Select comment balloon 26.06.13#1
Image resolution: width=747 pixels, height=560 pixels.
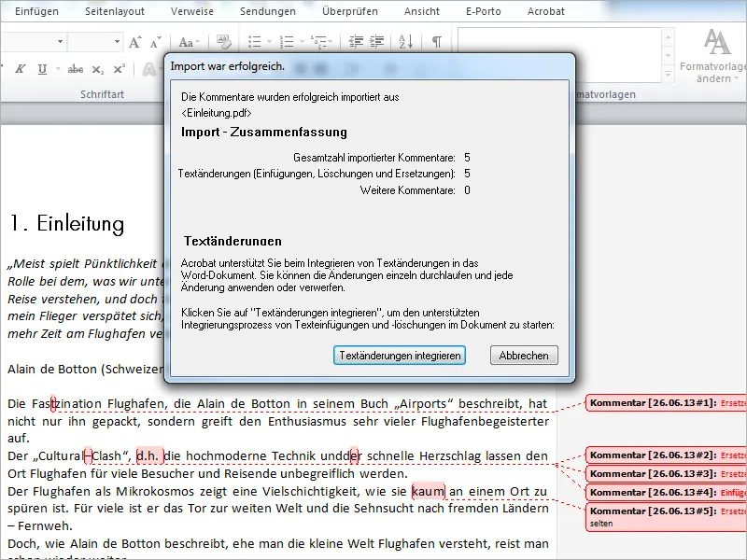pyautogui.click(x=666, y=403)
